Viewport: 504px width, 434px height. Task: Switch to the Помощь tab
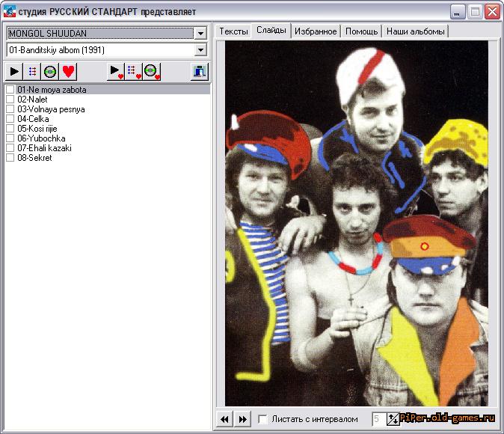[x=361, y=31]
